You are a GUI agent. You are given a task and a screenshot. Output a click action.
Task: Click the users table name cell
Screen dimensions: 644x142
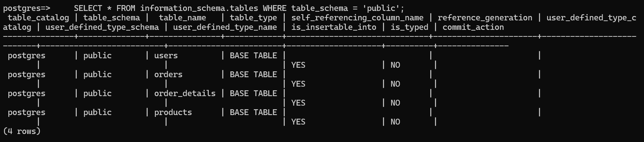click(x=166, y=55)
